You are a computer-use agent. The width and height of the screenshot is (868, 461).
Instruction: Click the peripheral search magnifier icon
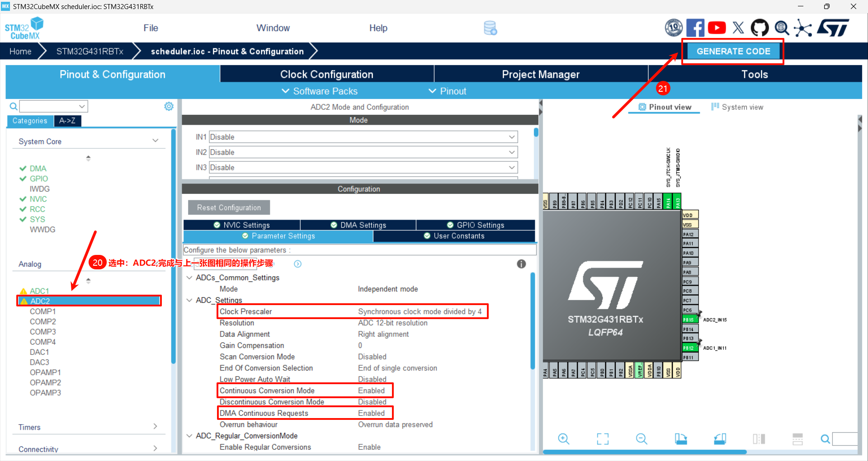click(x=14, y=106)
